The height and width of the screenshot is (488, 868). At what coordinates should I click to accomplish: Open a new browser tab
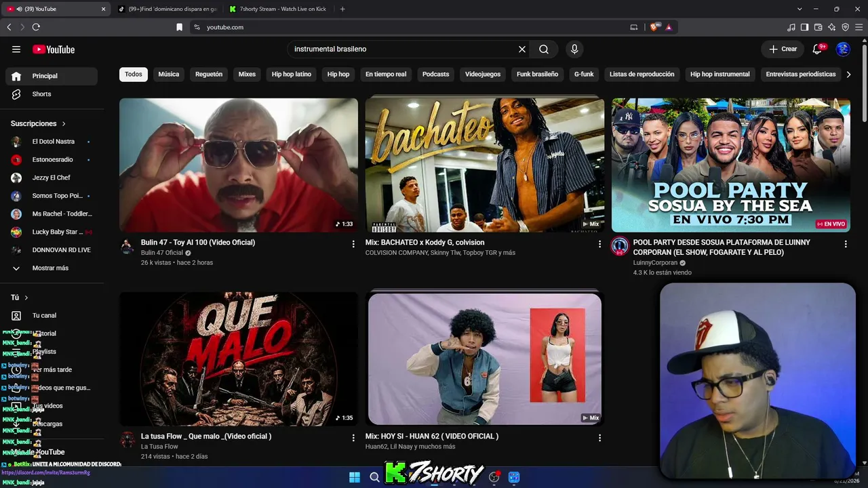click(342, 9)
